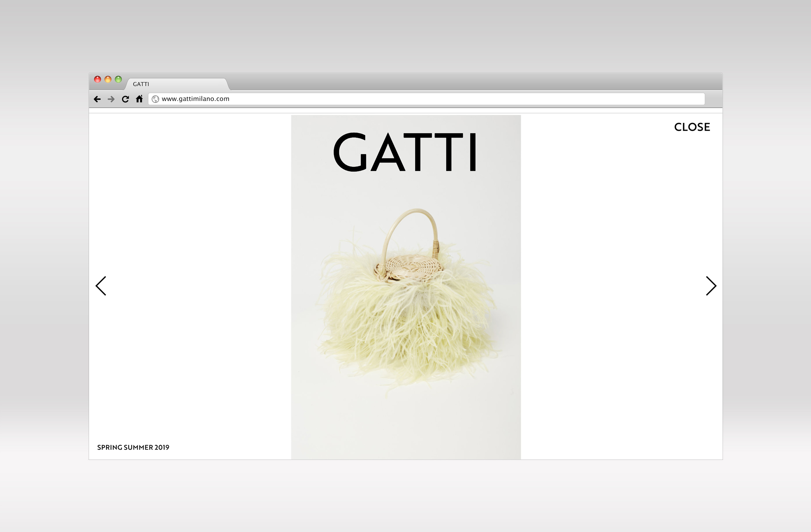This screenshot has width=811, height=532.
Task: Click the large GATTI logo heading
Action: (405, 152)
